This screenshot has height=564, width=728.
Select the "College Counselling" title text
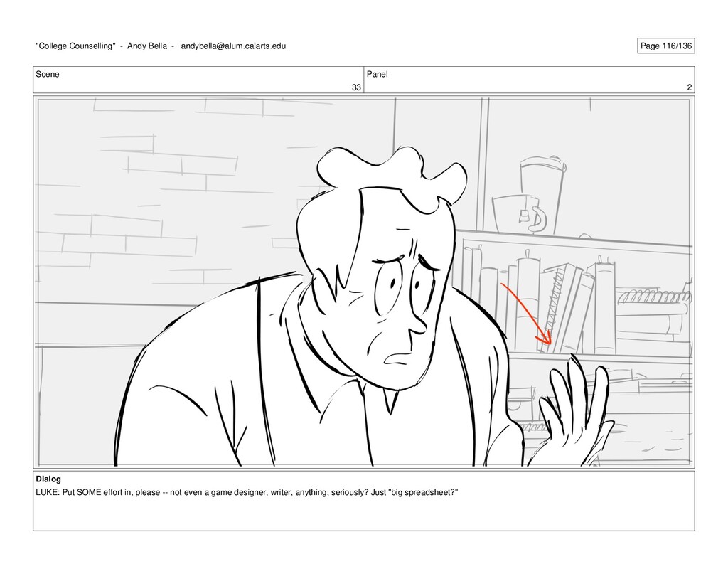pos(75,46)
